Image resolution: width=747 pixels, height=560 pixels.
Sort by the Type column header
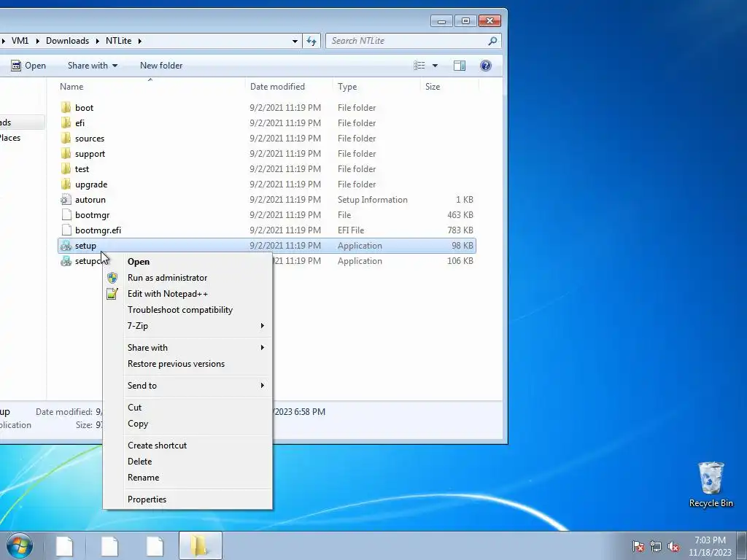point(376,87)
